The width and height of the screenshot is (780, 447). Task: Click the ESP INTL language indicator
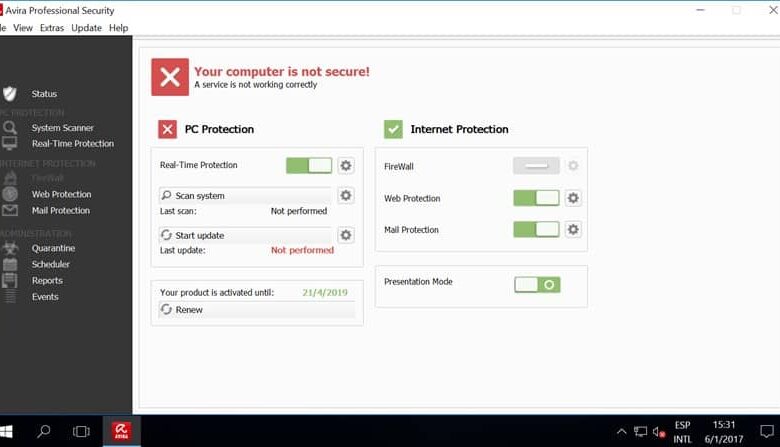coord(682,432)
